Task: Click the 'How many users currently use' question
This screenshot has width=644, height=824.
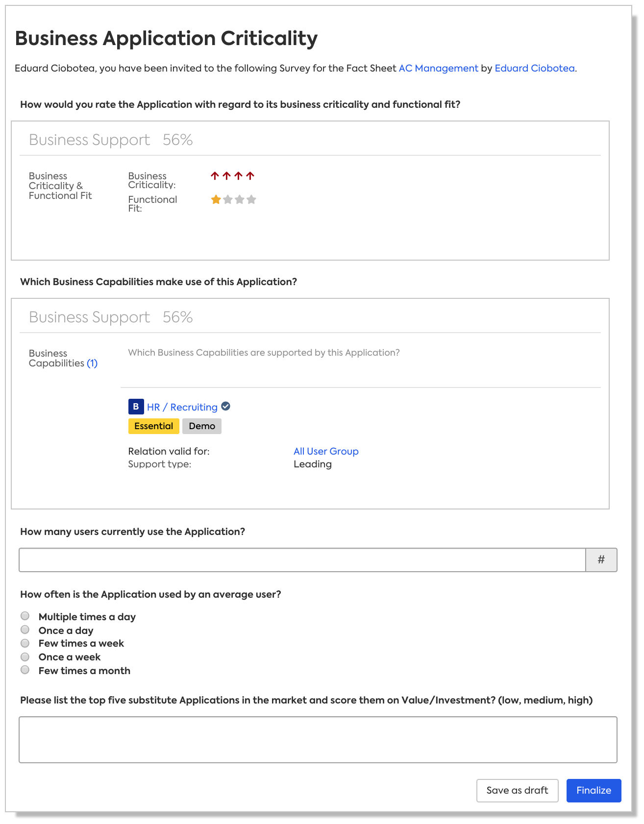Action: [x=132, y=532]
